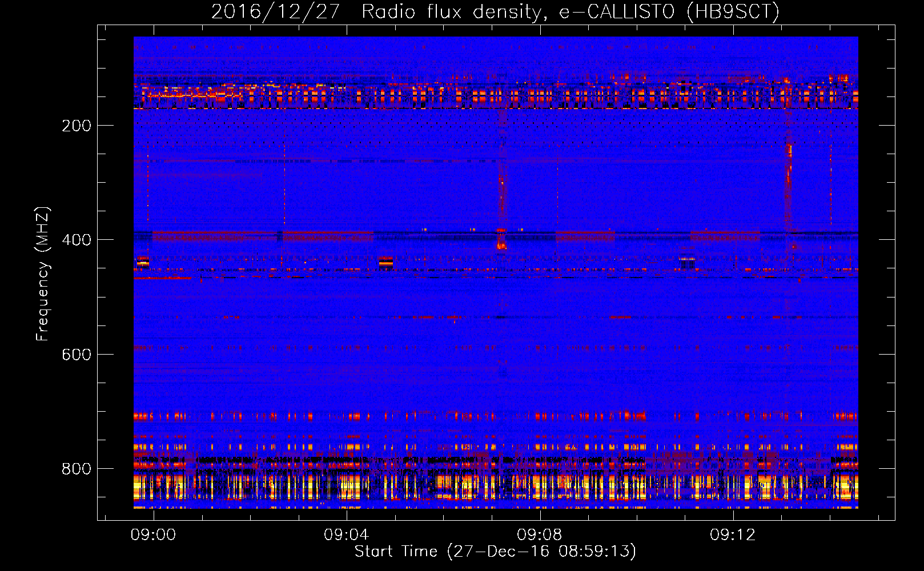The width and height of the screenshot is (924, 571).
Task: Select the 800 MHz frequency axis label
Action: [77, 469]
